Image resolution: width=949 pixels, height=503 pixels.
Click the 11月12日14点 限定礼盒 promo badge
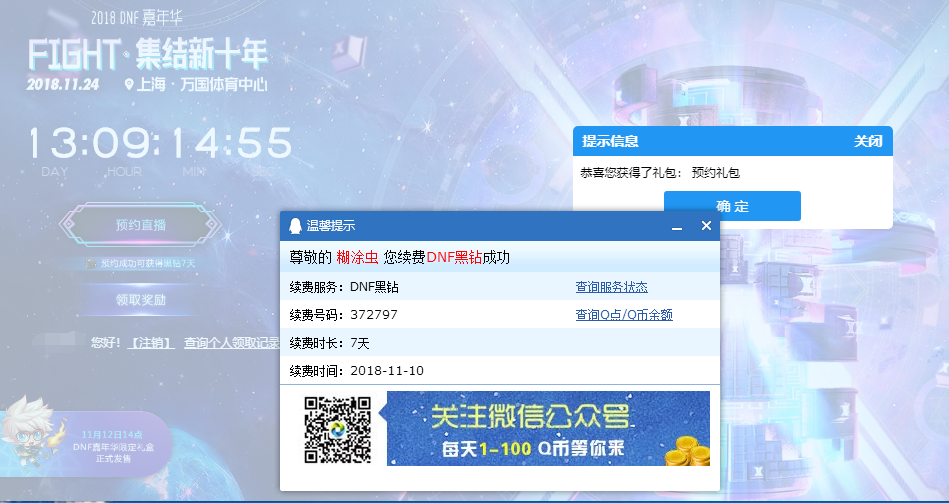click(112, 445)
